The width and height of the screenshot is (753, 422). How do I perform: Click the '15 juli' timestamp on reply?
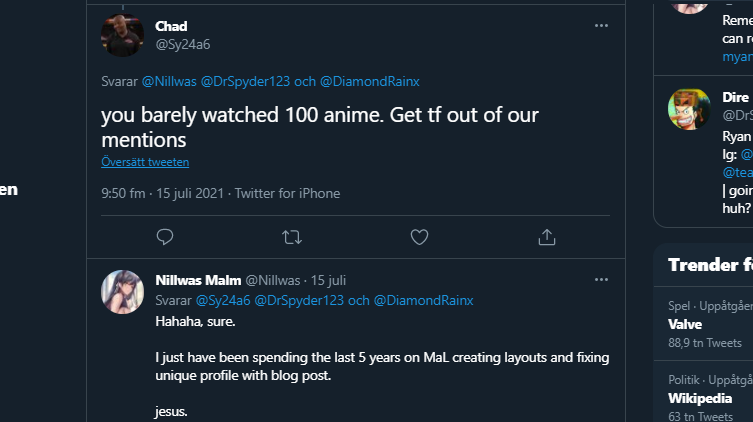click(329, 280)
